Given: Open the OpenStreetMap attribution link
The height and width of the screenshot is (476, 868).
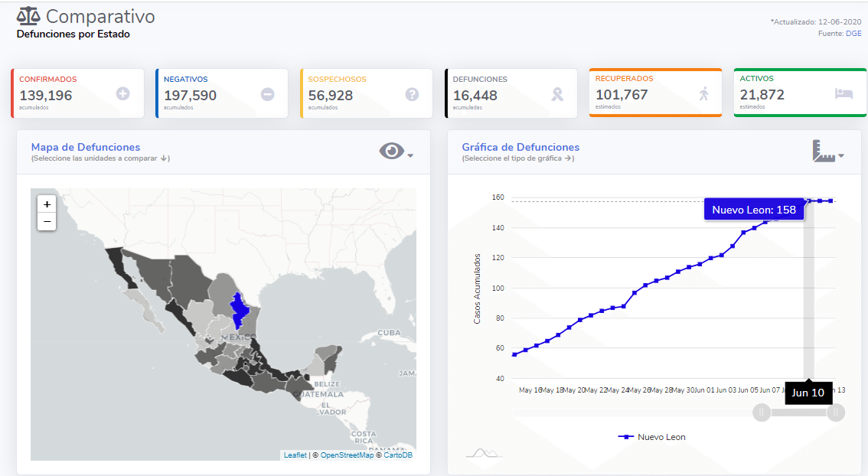Looking at the screenshot, I should coord(347,455).
